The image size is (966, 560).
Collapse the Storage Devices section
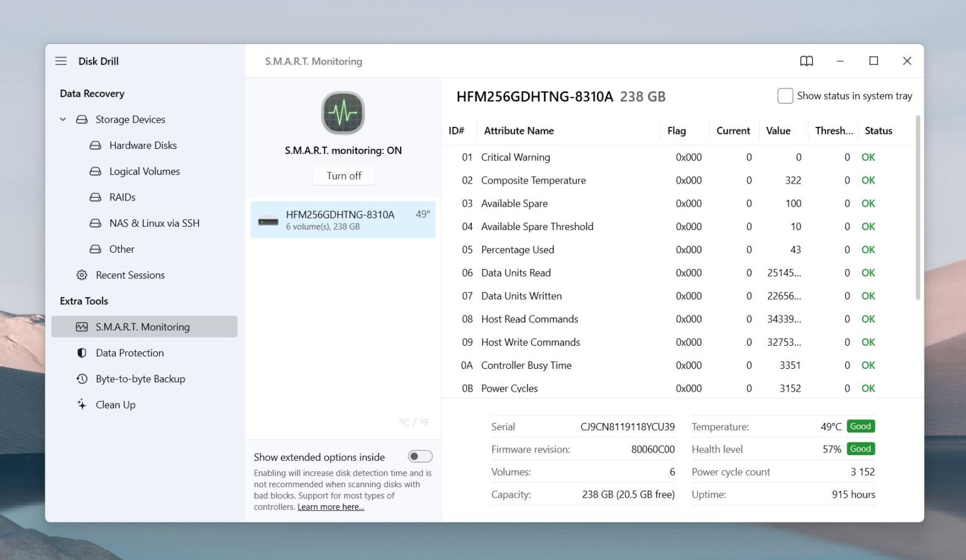click(63, 119)
